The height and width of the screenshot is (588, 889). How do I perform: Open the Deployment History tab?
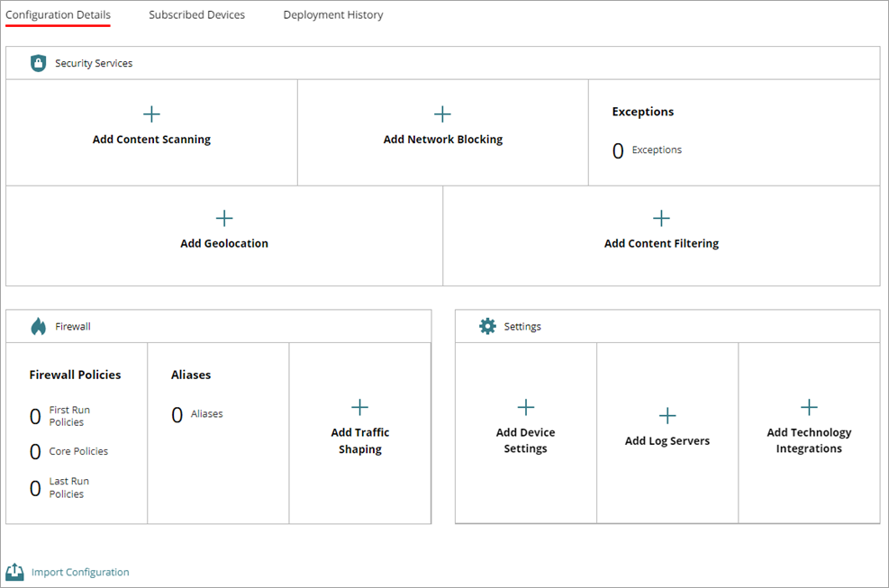point(332,14)
